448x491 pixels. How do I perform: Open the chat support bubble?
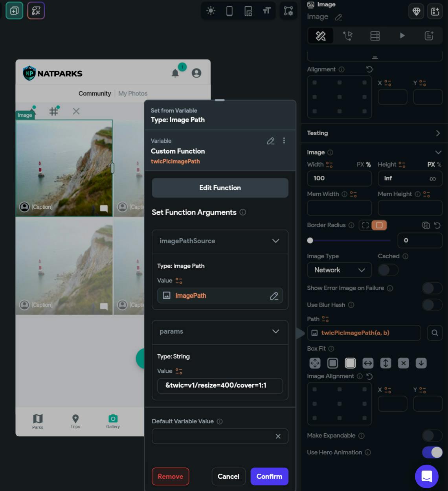tap(427, 476)
